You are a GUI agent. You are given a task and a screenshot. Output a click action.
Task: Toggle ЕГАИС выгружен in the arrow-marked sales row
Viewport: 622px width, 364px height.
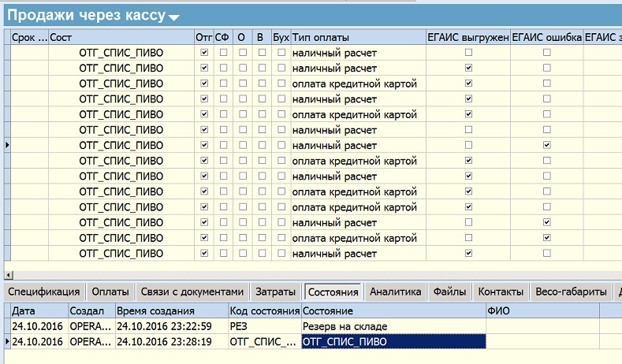coord(468,145)
